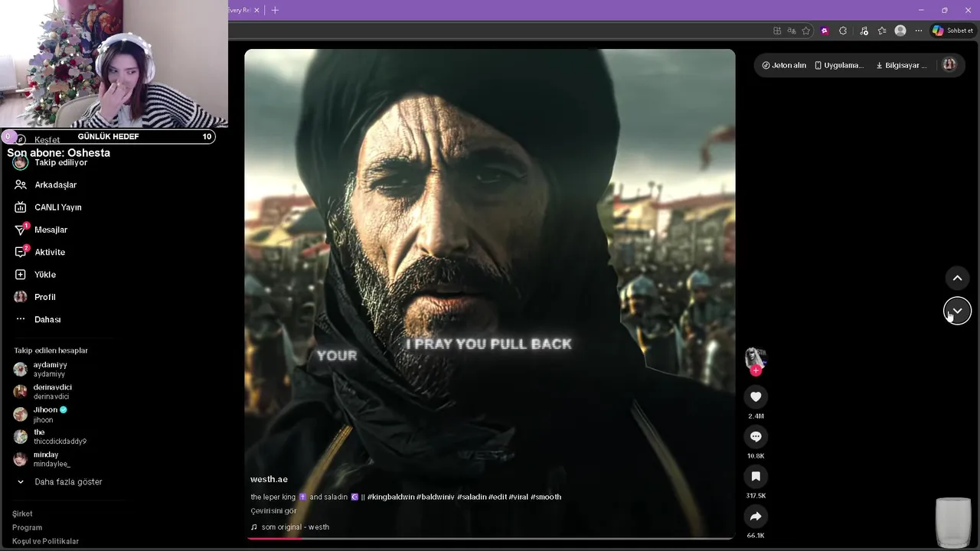The width and height of the screenshot is (980, 551).
Task: Open the purple extension icon in toolbar
Action: [x=825, y=31]
